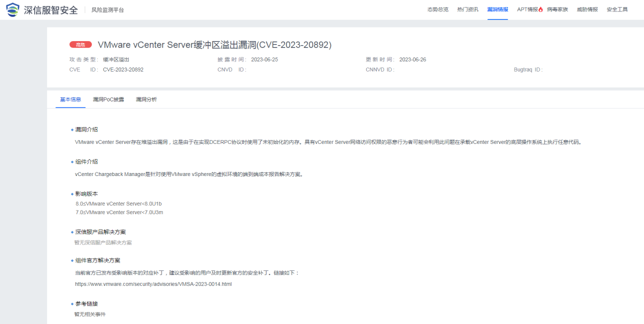644x324 pixels.
Task: Open the 威胁情报 menu item
Action: (x=587, y=10)
